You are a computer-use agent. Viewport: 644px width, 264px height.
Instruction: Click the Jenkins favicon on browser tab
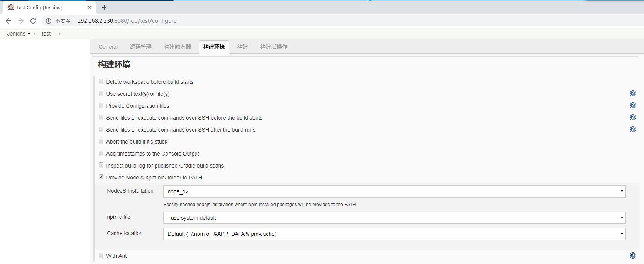coord(11,7)
